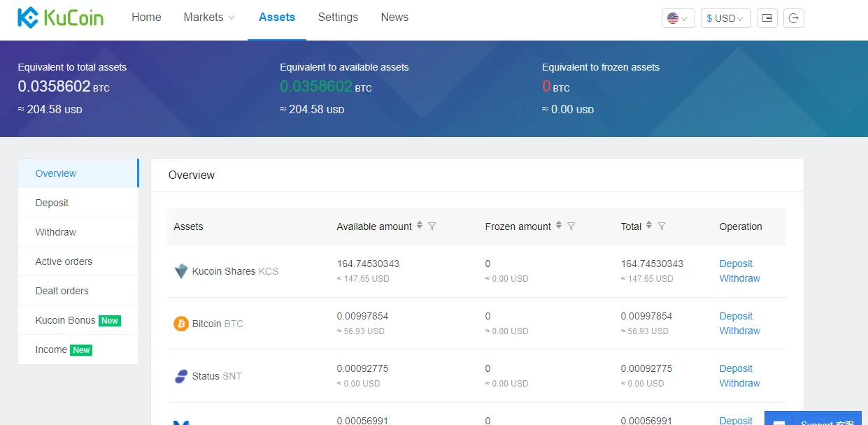Open Kucoin Bonus in the sidebar

(78, 320)
